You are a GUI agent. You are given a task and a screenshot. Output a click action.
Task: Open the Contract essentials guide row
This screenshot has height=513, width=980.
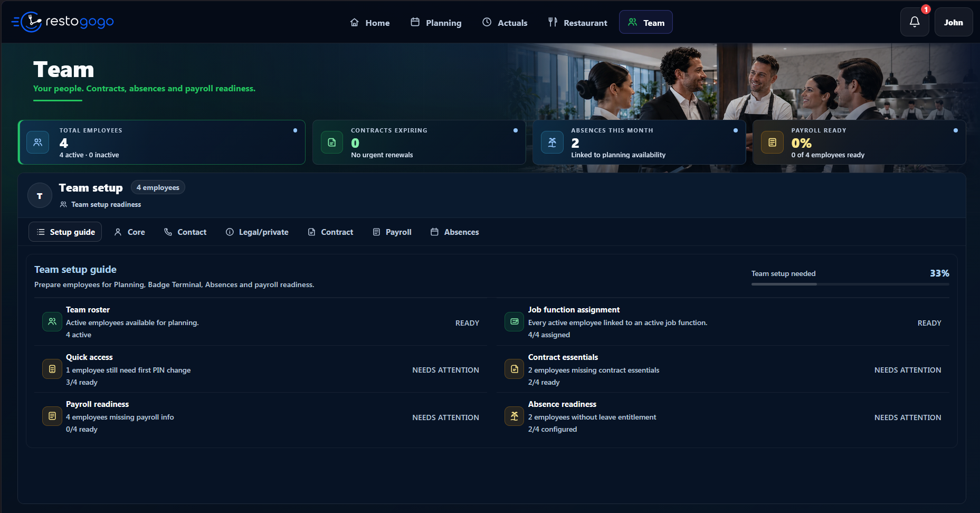723,369
